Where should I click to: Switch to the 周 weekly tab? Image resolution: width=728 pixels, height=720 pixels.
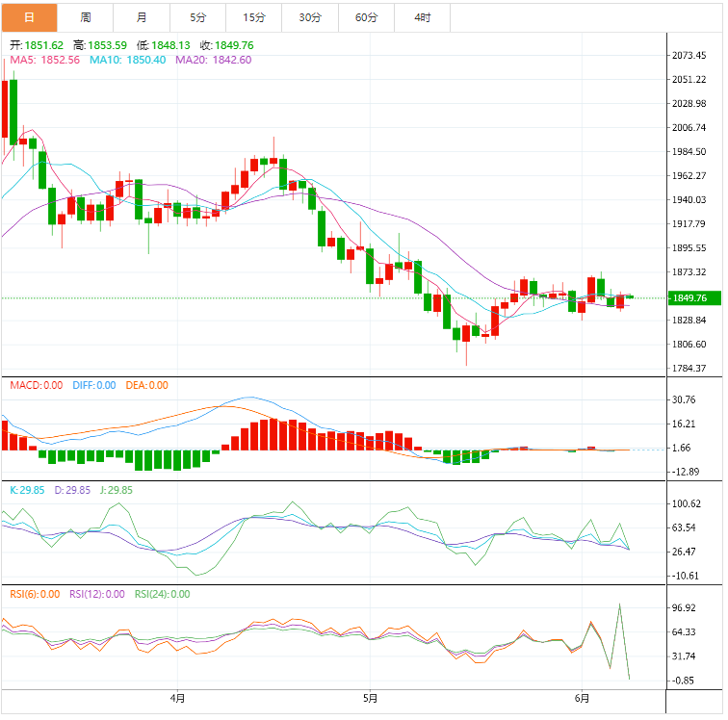[x=86, y=17]
